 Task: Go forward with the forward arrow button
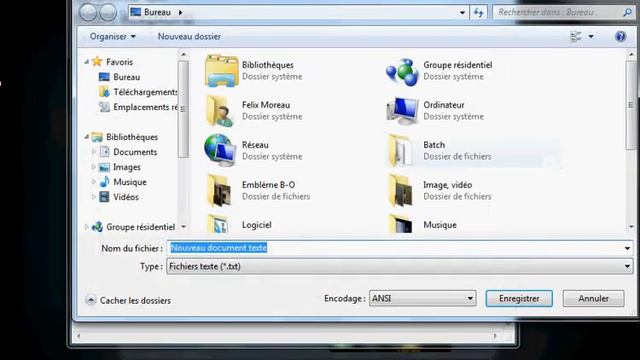(108, 12)
